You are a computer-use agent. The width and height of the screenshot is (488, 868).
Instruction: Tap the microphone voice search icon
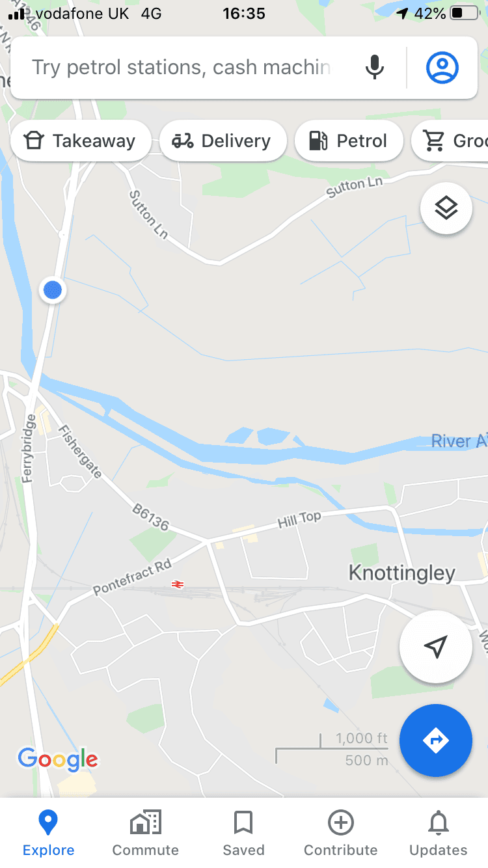click(374, 68)
